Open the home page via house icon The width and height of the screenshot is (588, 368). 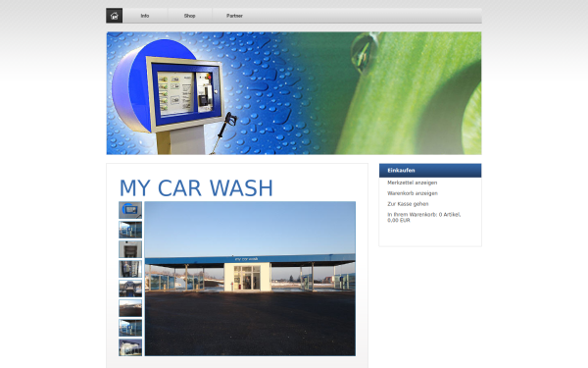115,16
